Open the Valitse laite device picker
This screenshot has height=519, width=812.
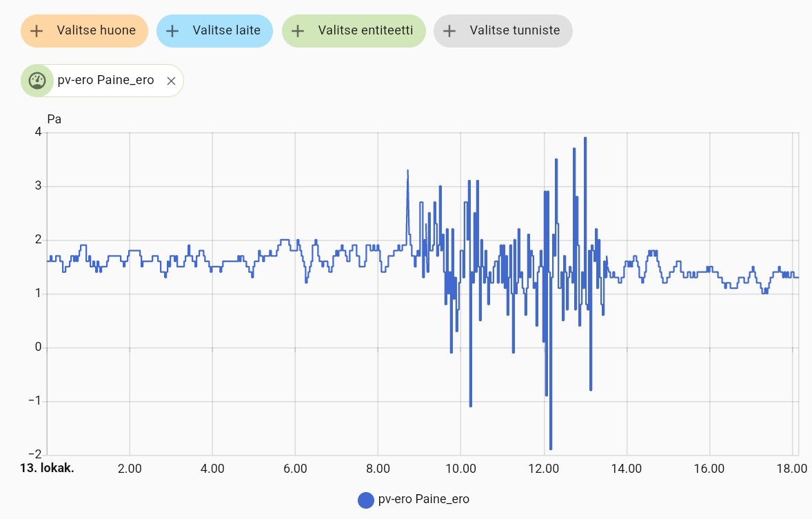click(226, 31)
